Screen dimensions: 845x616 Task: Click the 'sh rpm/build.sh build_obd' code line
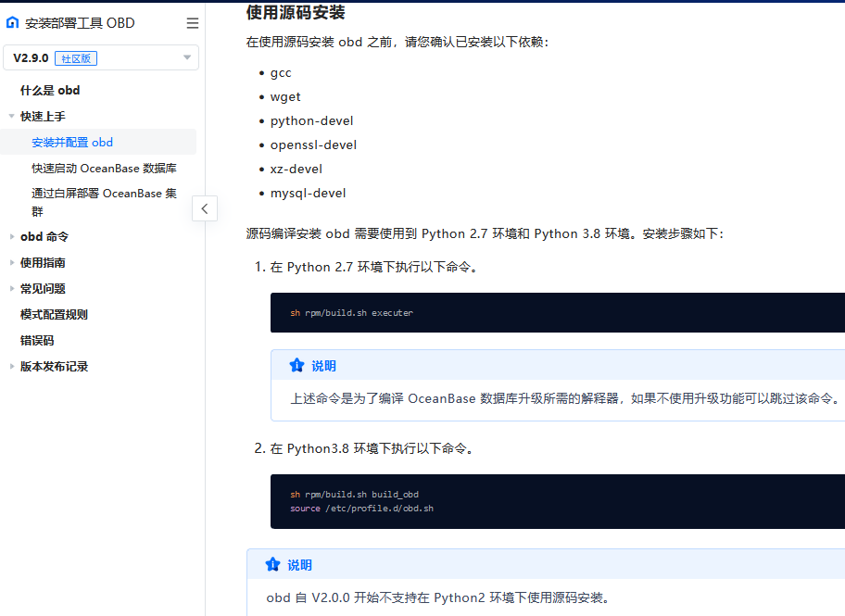355,495
